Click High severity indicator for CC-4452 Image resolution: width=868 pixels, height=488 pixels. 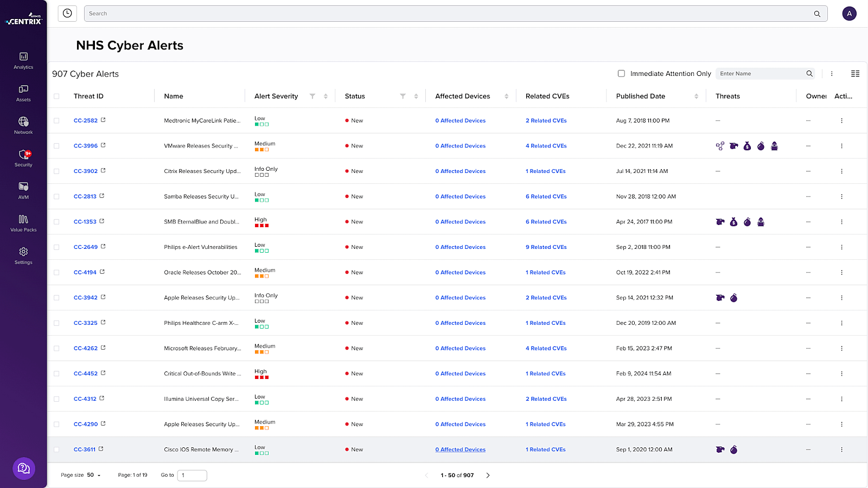(x=261, y=374)
